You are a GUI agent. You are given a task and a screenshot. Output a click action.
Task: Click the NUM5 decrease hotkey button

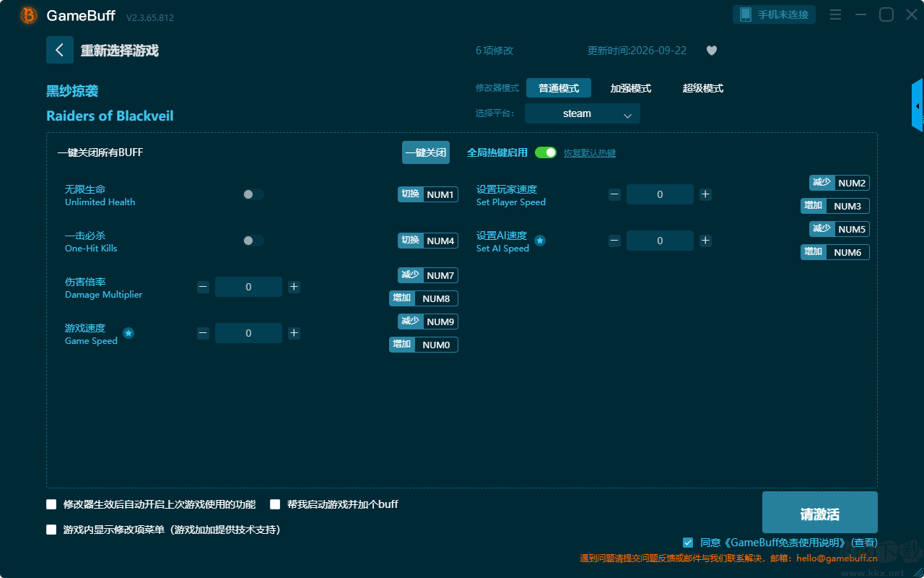click(x=840, y=229)
